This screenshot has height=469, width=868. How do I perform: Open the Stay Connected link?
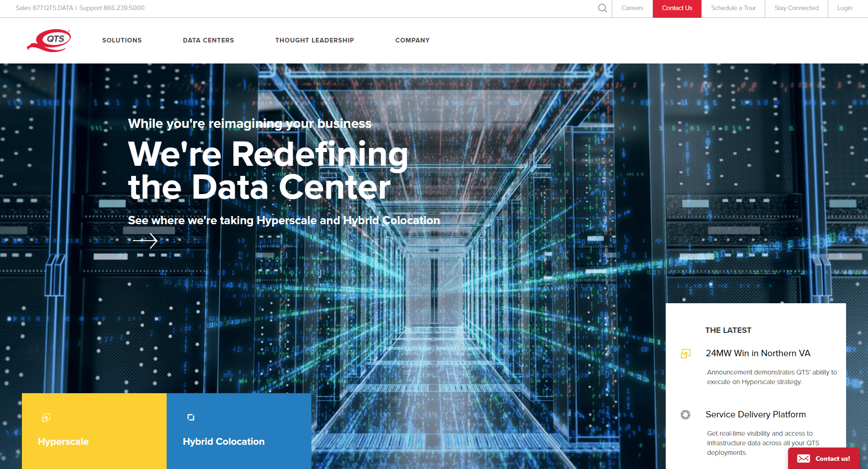point(796,8)
